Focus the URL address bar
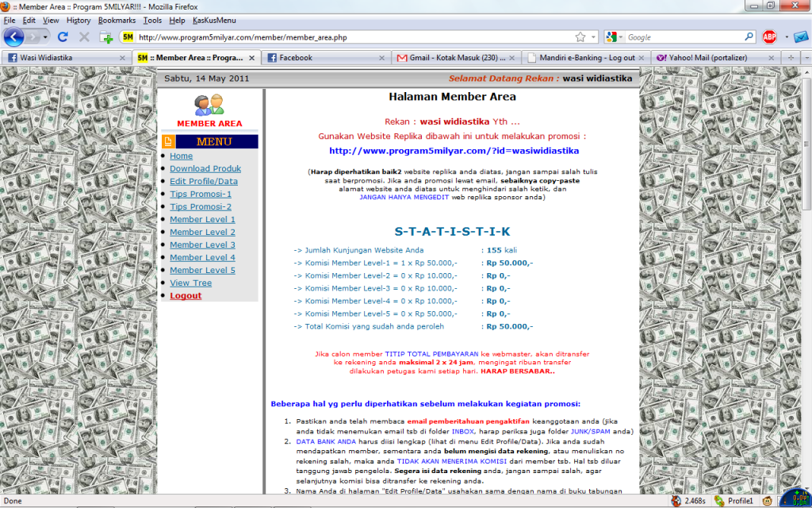The image size is (812, 508). [x=354, y=37]
